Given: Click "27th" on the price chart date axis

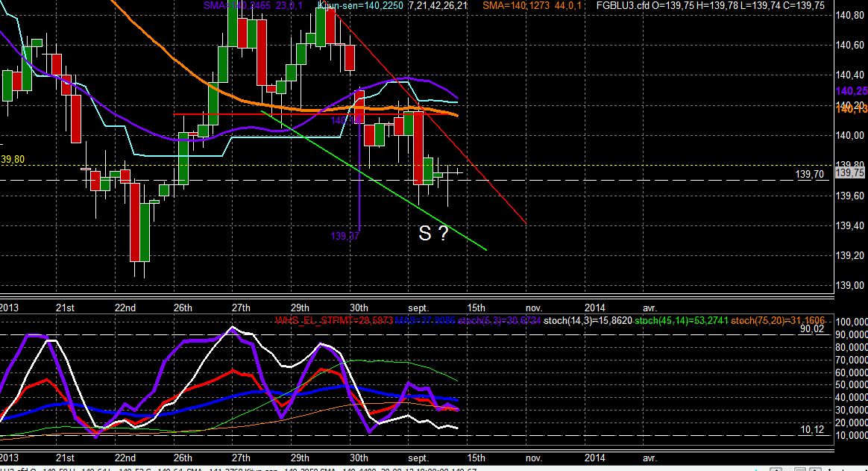Looking at the screenshot, I should [x=241, y=308].
